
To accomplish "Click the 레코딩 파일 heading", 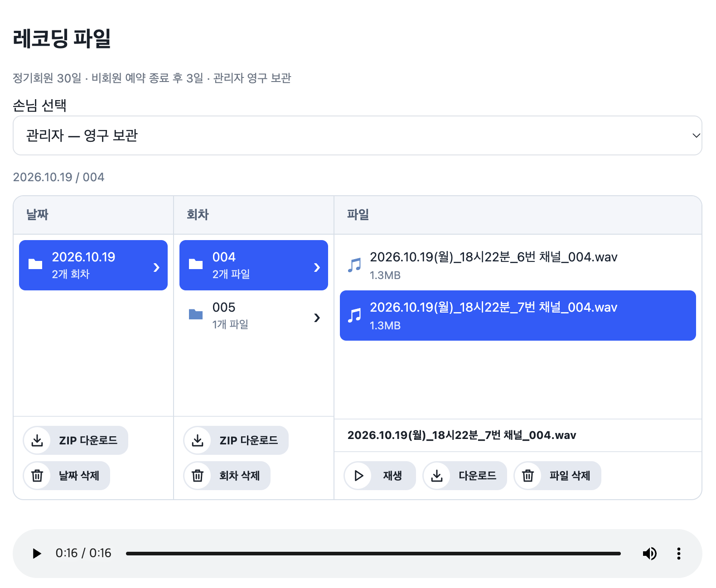I will pyautogui.click(x=62, y=38).
